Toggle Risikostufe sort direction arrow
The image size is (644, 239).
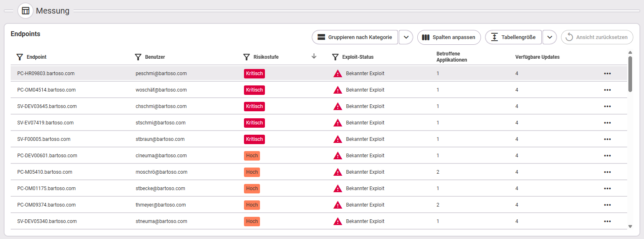tap(314, 57)
